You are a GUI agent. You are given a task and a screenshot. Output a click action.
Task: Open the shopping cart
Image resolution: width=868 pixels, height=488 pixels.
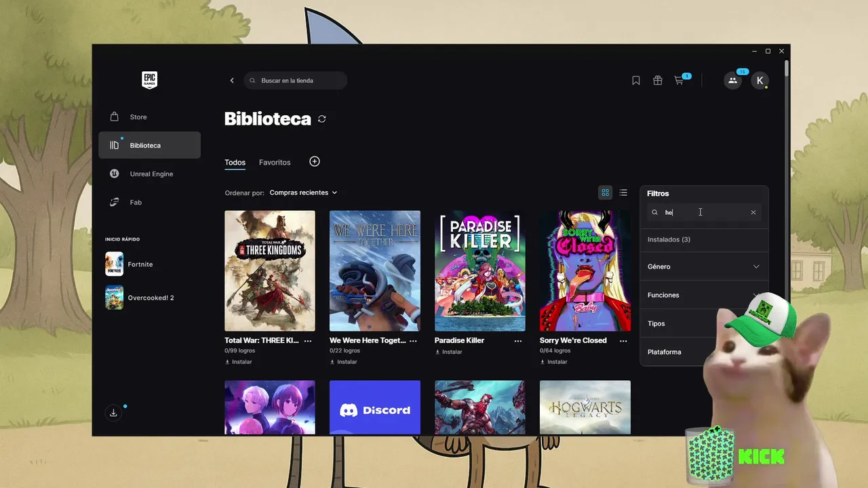pyautogui.click(x=679, y=81)
